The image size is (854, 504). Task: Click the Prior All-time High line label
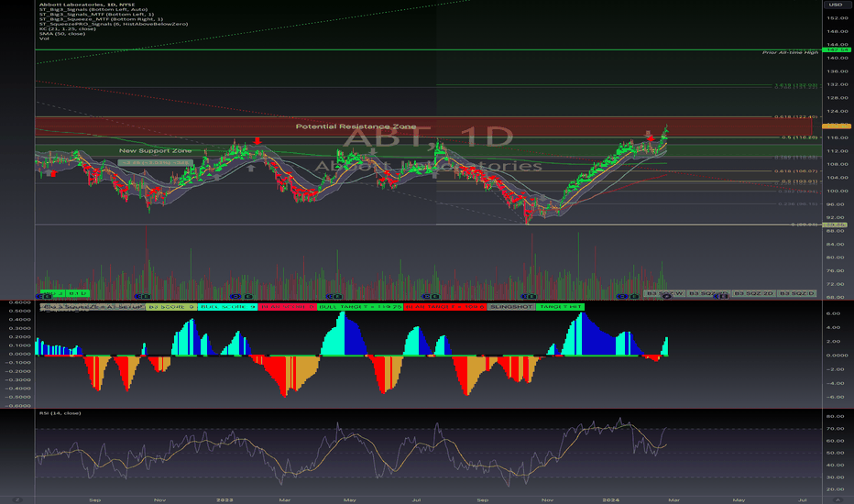click(x=790, y=52)
